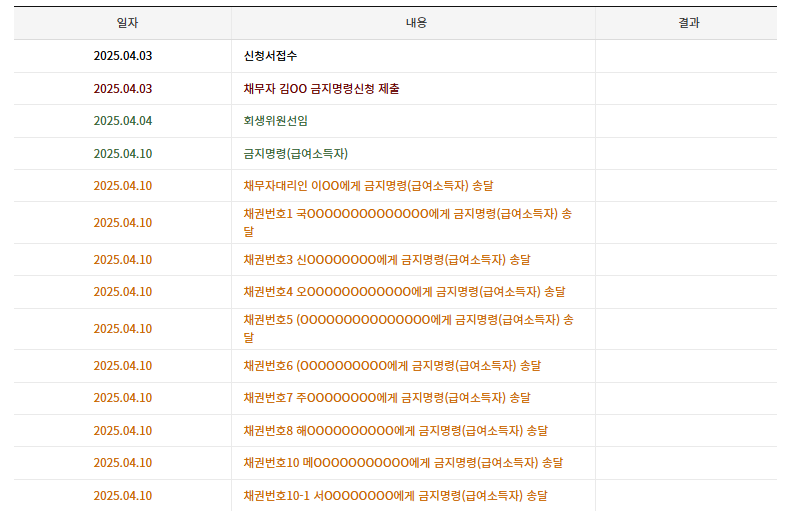Select the 채권번호8 해OOO 송달 entry
Image resolution: width=791 pixels, height=521 pixels.
click(396, 431)
